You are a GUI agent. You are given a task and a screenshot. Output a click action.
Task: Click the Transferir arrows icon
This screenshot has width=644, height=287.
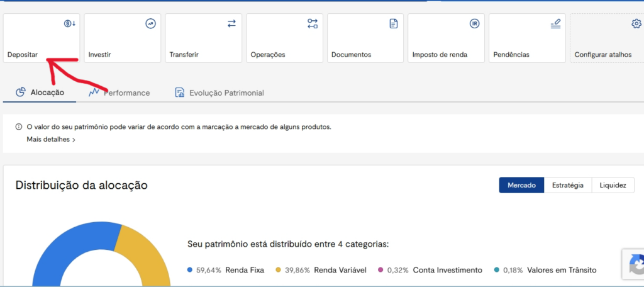(231, 24)
